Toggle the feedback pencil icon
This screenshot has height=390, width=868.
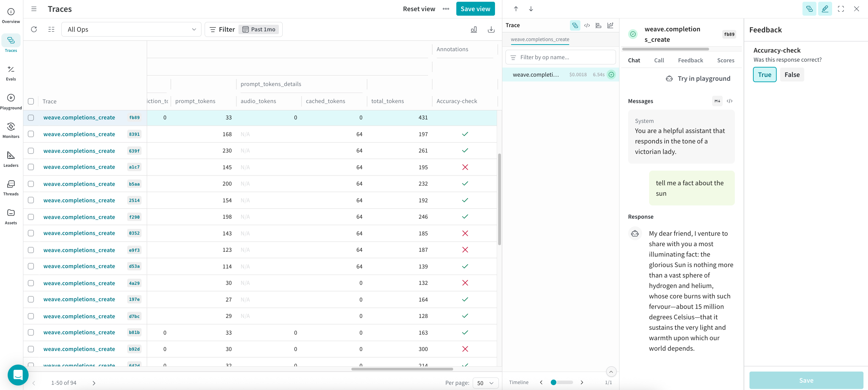click(x=825, y=9)
